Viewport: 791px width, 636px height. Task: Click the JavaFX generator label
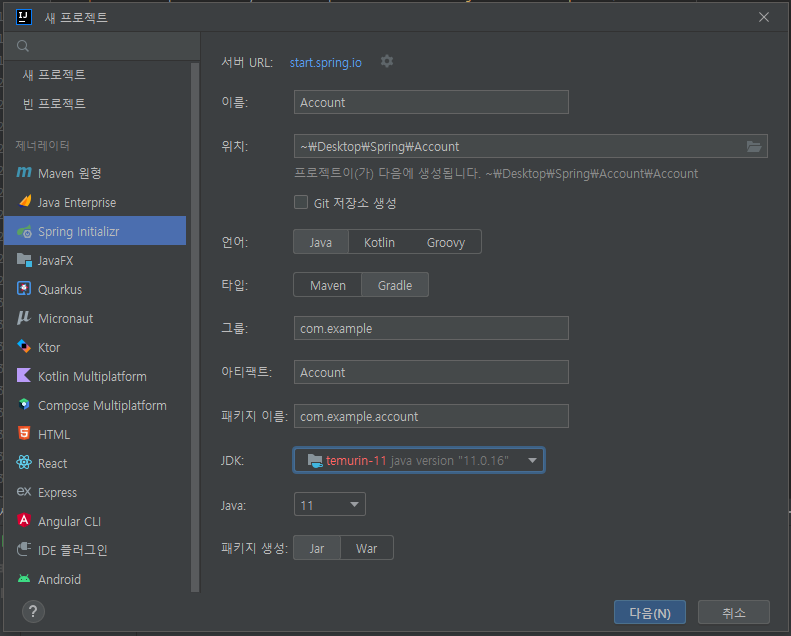55,261
